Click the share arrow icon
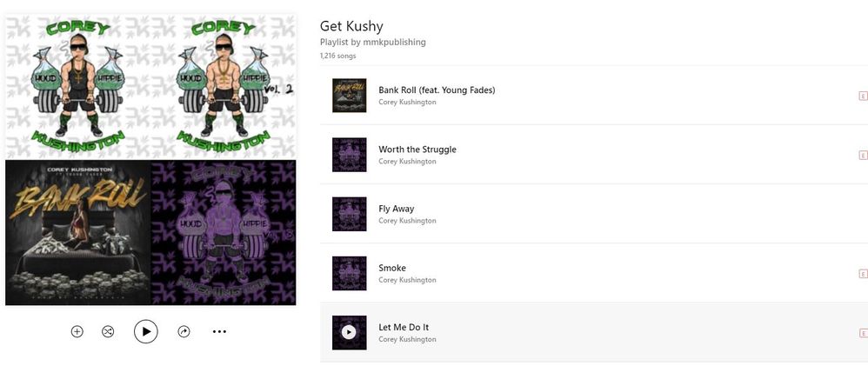 click(184, 332)
